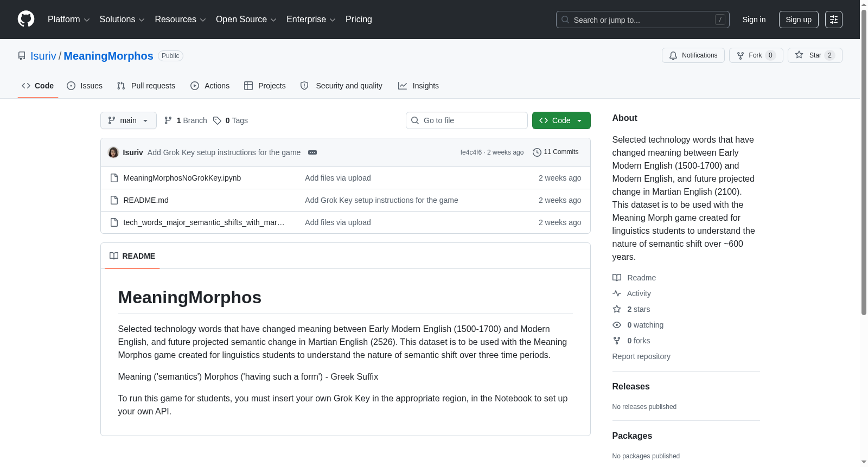Open the GitHub homepage logo
868x467 pixels.
26,19
